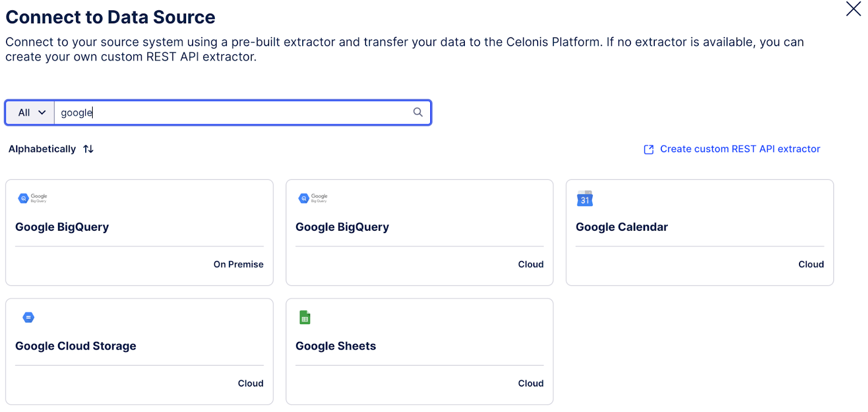Click the On Premise Google BigQuery logo
Viewport: 868px width, 412px height.
33,198
